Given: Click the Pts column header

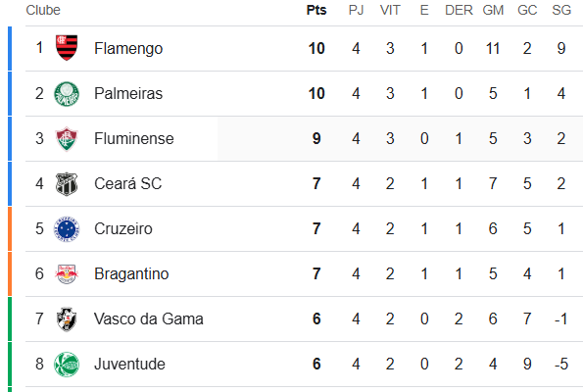Looking at the screenshot, I should click(316, 10).
